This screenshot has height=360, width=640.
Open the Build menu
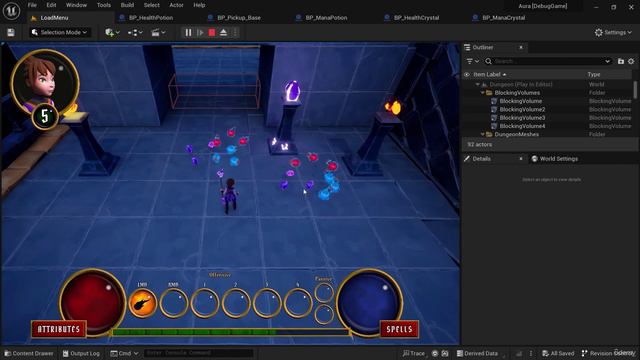(x=127, y=5)
